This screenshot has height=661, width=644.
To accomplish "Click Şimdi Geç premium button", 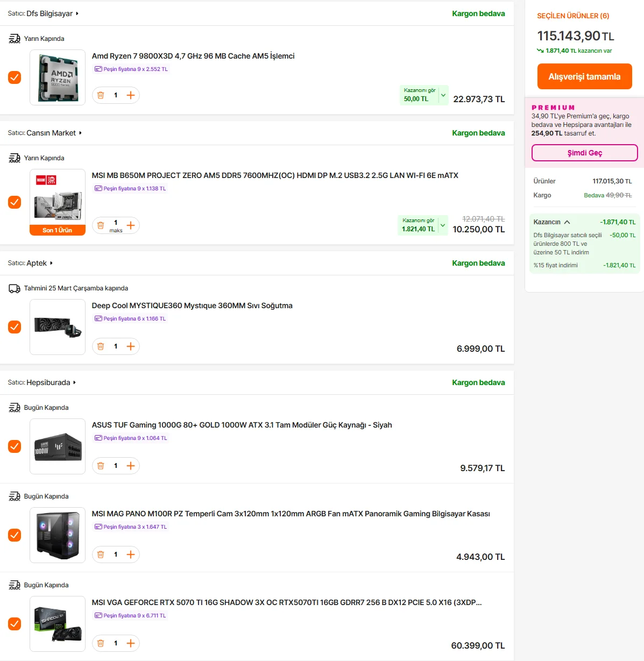I will coord(584,153).
